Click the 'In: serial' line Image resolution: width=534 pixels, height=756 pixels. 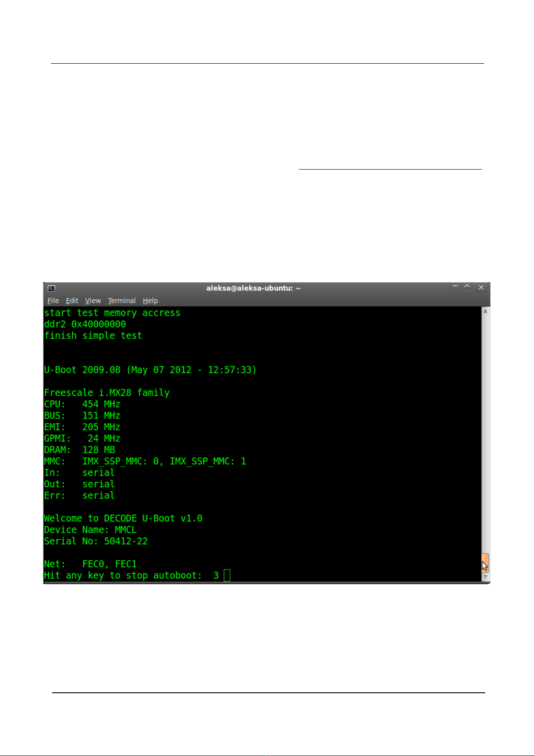(x=79, y=473)
